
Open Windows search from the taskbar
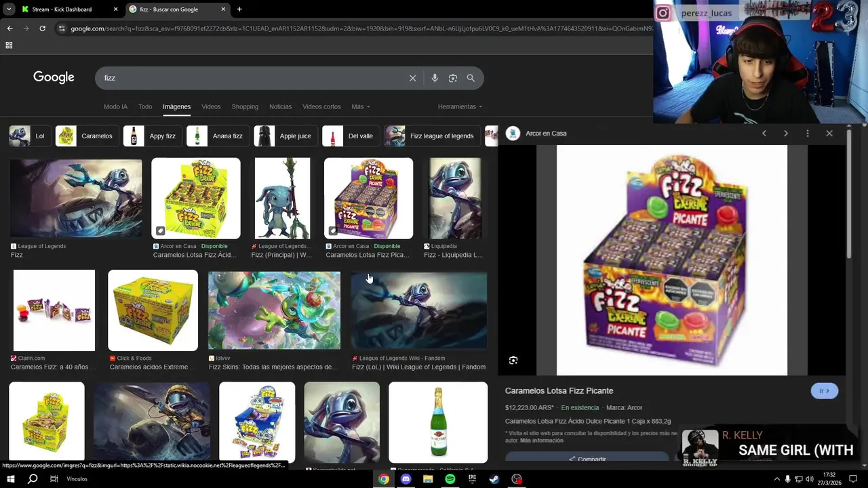[x=33, y=479]
